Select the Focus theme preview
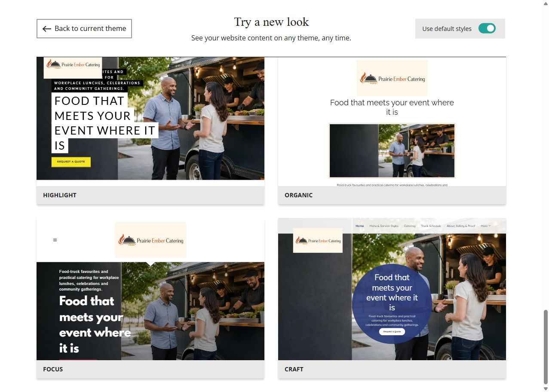The width and height of the screenshot is (549, 392). pyautogui.click(x=150, y=289)
